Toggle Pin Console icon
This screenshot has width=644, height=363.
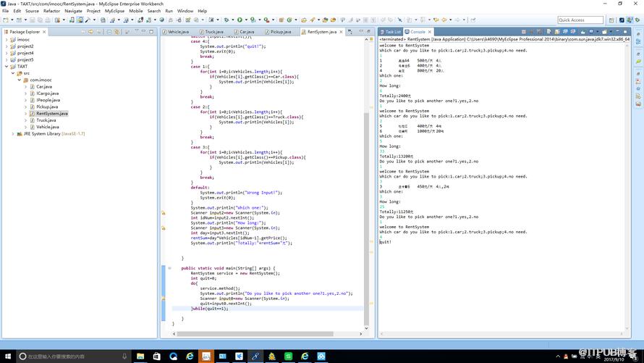(x=582, y=32)
